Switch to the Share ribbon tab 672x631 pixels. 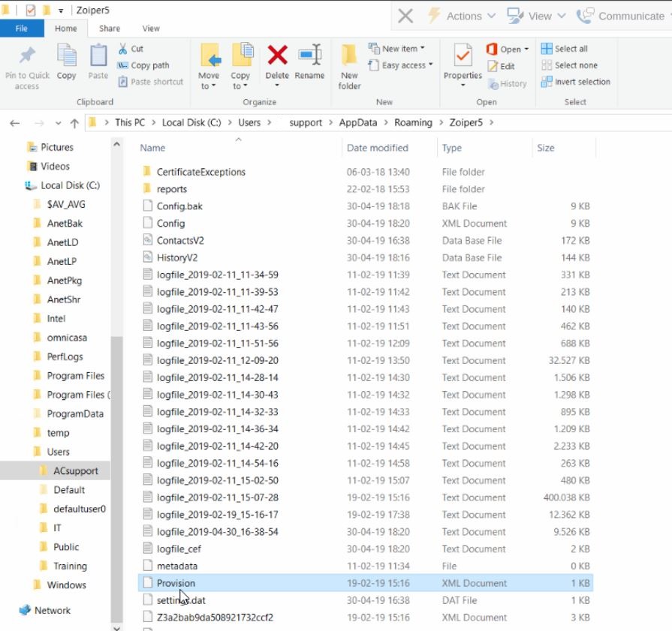click(x=110, y=29)
